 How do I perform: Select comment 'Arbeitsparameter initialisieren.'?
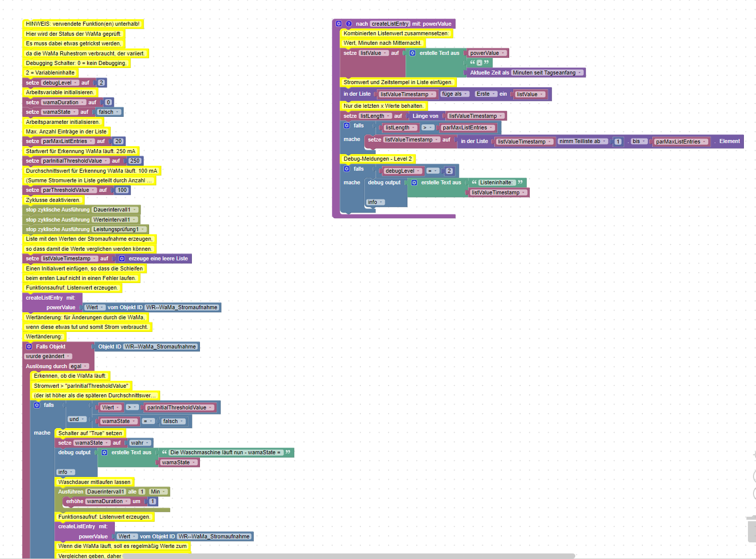[x=63, y=122]
